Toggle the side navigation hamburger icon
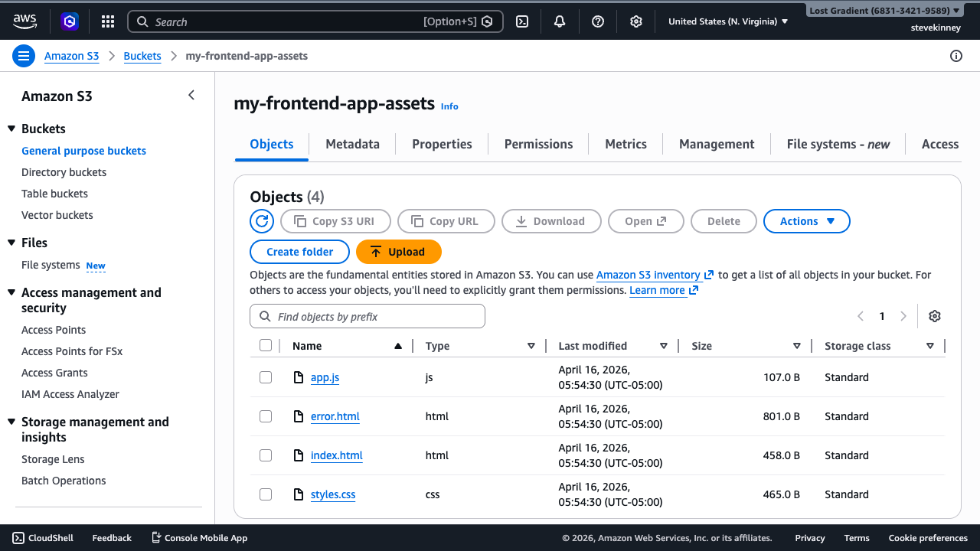Image resolution: width=980 pixels, height=551 pixels. click(x=24, y=56)
